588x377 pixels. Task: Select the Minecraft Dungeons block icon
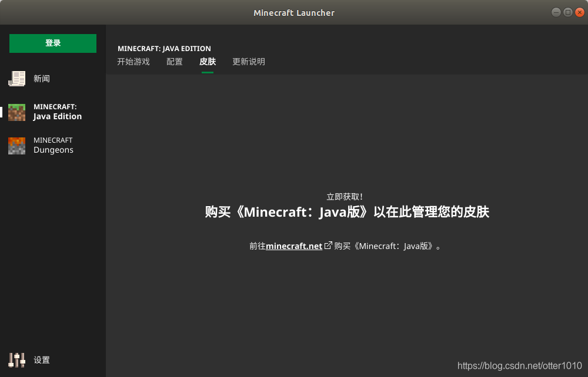coord(17,146)
